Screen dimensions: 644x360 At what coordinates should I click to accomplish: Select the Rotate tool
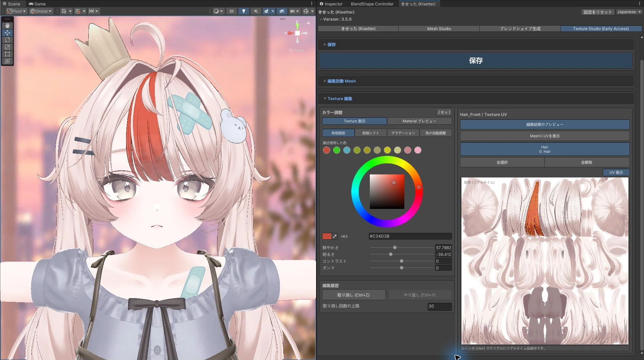7,40
